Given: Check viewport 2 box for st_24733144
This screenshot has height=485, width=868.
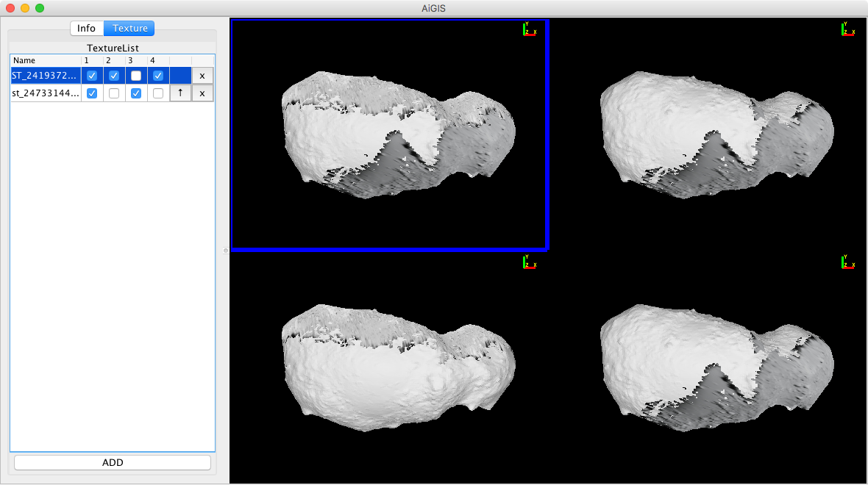Looking at the screenshot, I should click(x=114, y=93).
